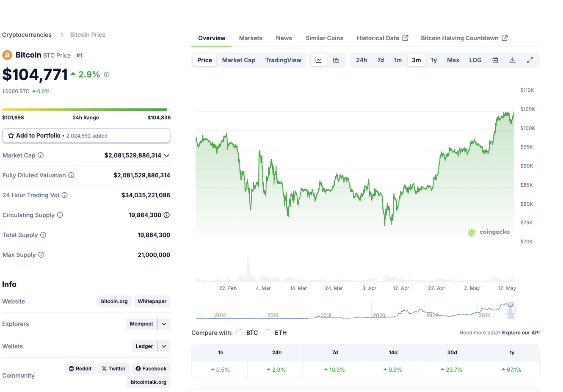Set chart range to 3m
Viewport: 563px width, 392px height.
pos(417,60)
